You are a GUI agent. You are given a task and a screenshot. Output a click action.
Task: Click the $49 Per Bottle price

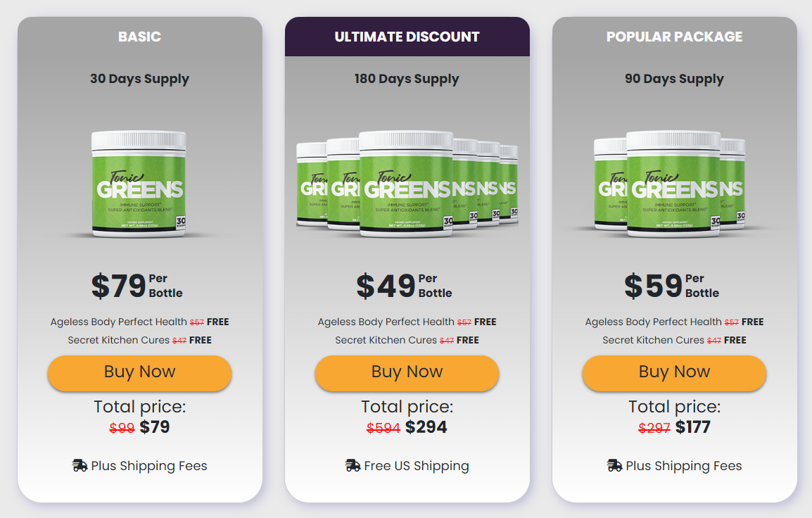click(404, 286)
